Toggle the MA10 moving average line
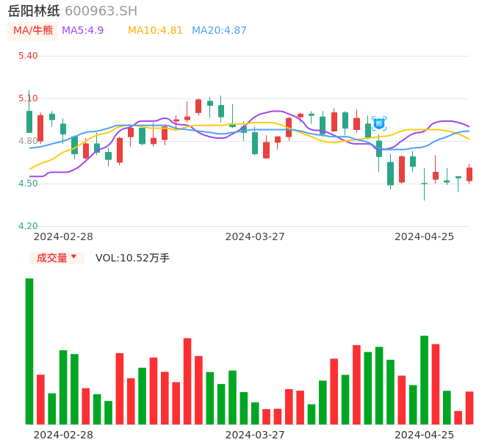Viewport: 504px width, 445px height. click(155, 31)
